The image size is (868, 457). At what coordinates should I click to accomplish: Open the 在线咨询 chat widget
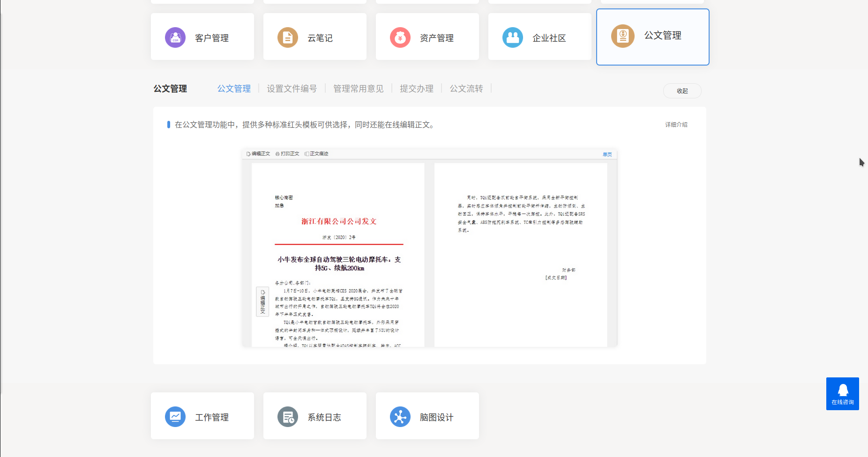(842, 394)
